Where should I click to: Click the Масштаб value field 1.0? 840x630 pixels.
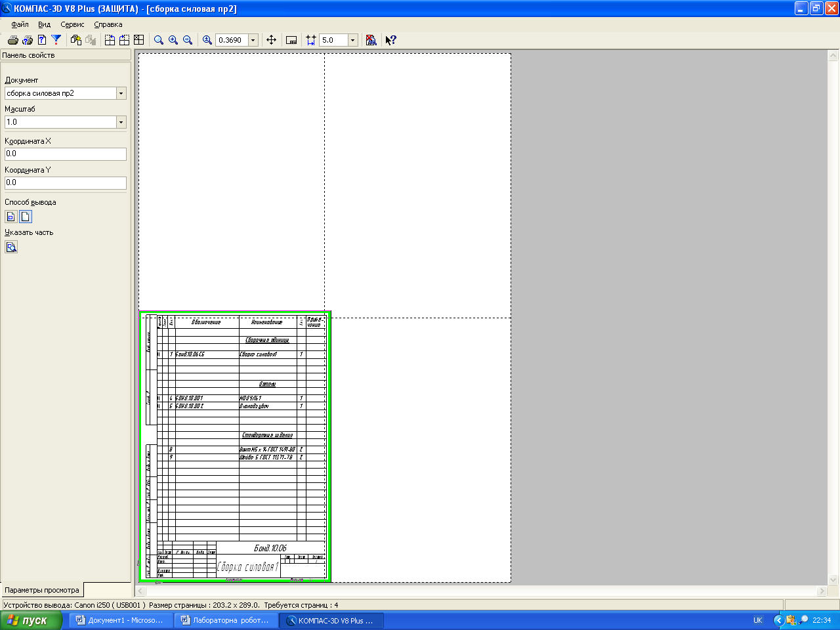[60, 122]
